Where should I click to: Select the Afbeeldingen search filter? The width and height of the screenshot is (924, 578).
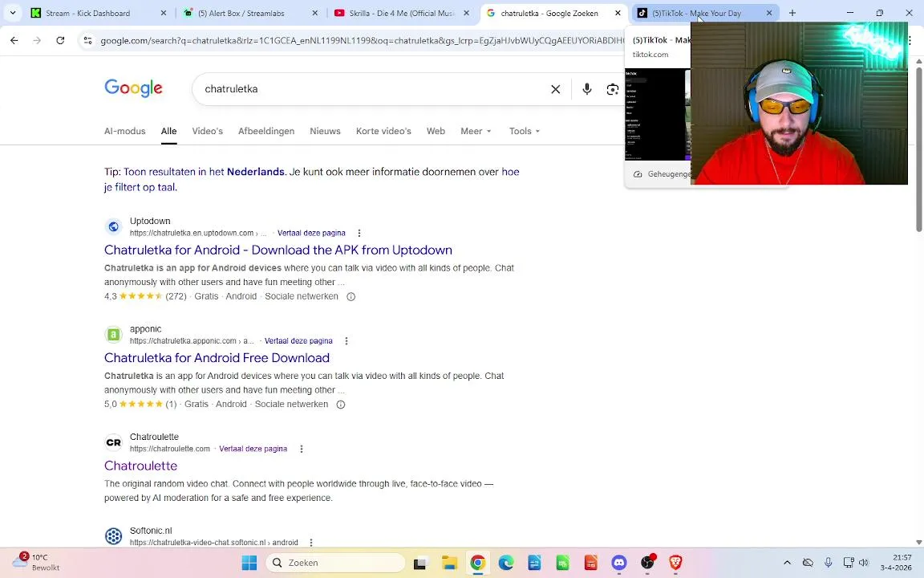point(266,132)
